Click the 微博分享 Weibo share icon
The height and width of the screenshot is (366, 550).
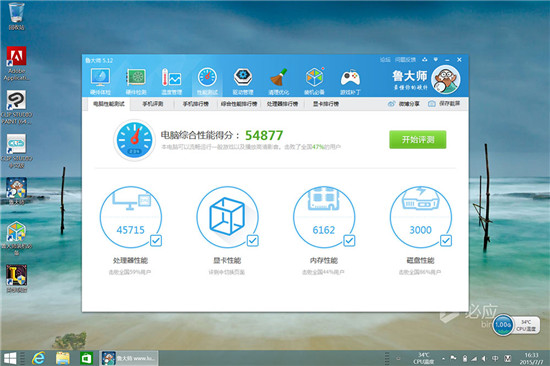click(x=391, y=104)
